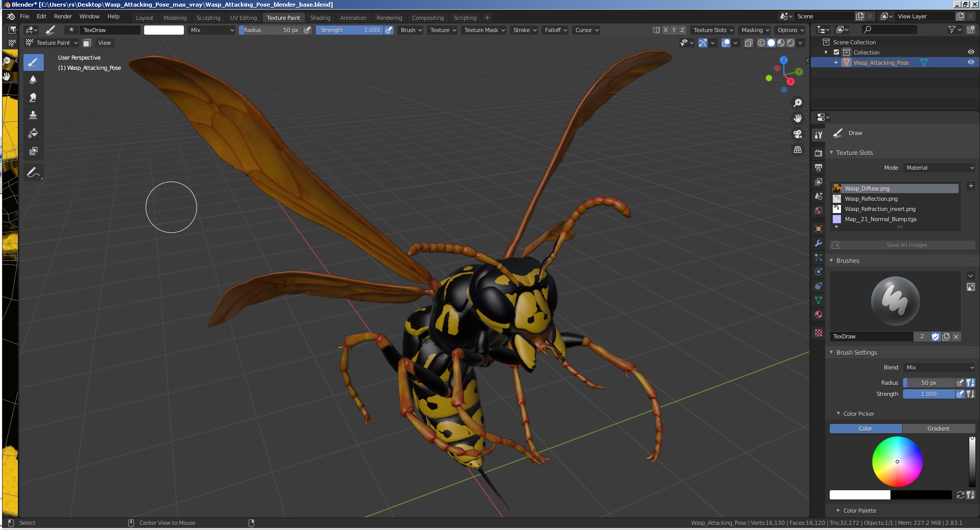Screen dimensions: 980x530
Task: Open the Mix blend dropdown in the header
Action: click(x=211, y=30)
